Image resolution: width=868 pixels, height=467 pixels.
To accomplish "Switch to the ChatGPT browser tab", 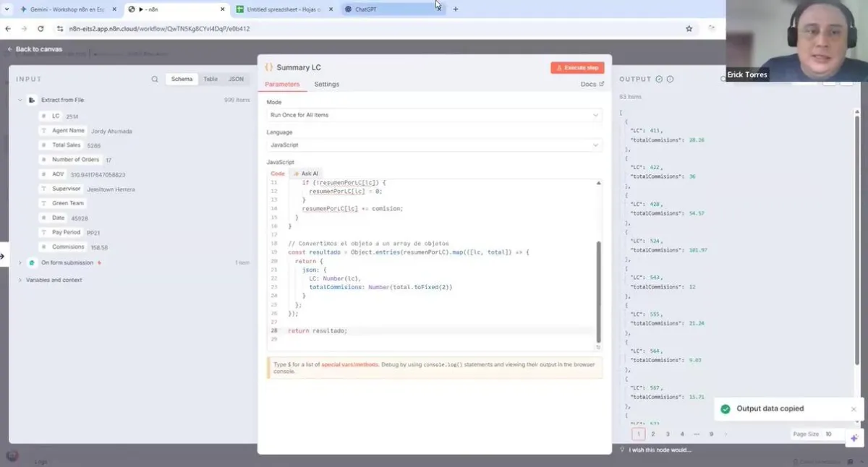I will click(x=391, y=9).
